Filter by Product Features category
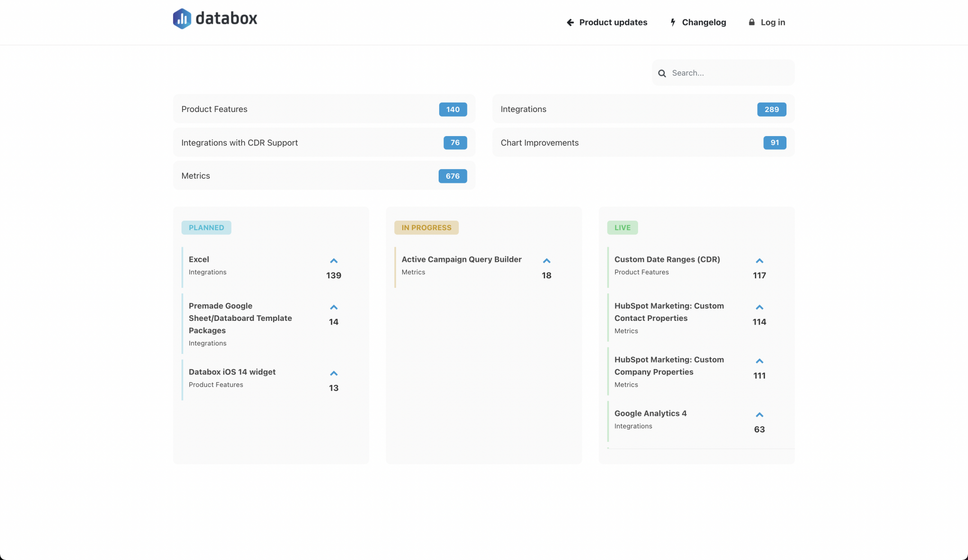This screenshot has height=560, width=968. [x=324, y=109]
